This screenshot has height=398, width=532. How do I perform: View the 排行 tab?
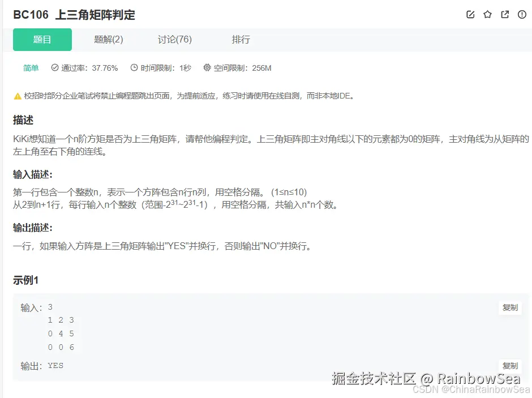point(241,40)
